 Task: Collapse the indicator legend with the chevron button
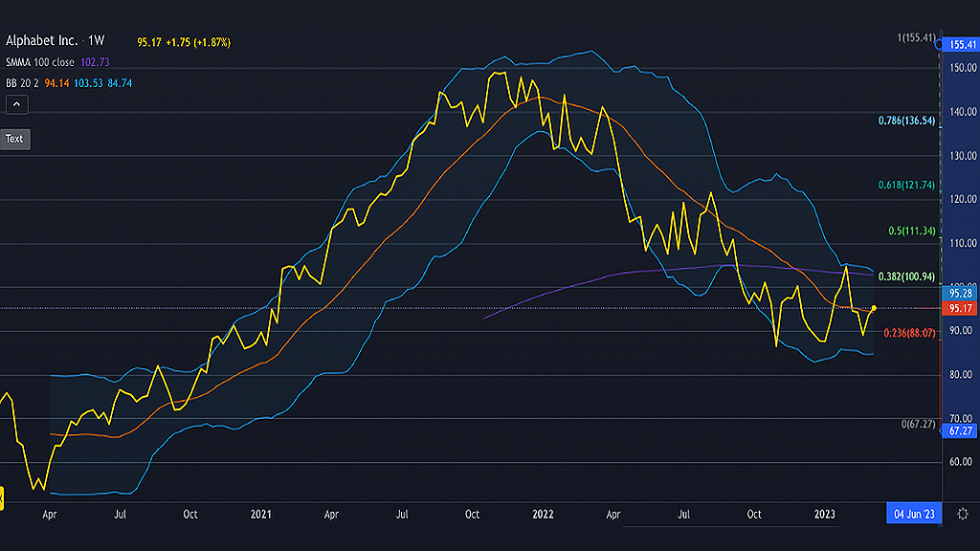click(x=17, y=104)
